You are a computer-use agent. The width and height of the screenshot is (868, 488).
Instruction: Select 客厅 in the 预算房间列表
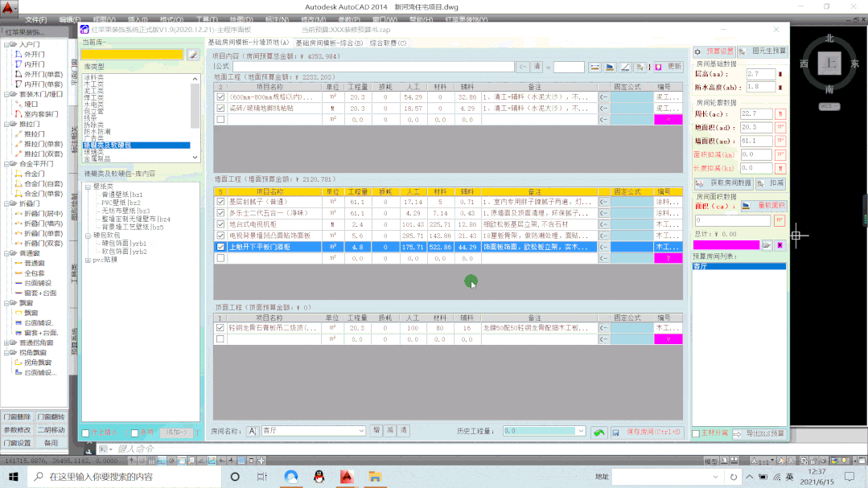pos(739,267)
